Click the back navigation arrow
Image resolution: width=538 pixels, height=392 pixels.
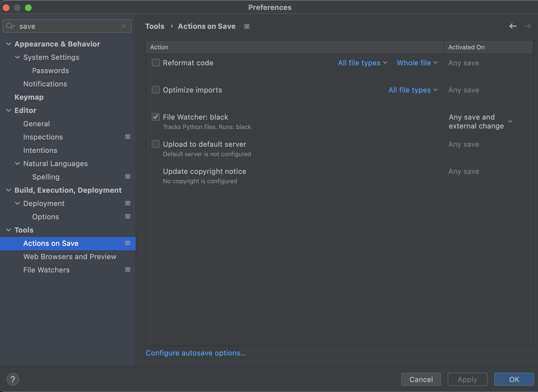pos(513,26)
